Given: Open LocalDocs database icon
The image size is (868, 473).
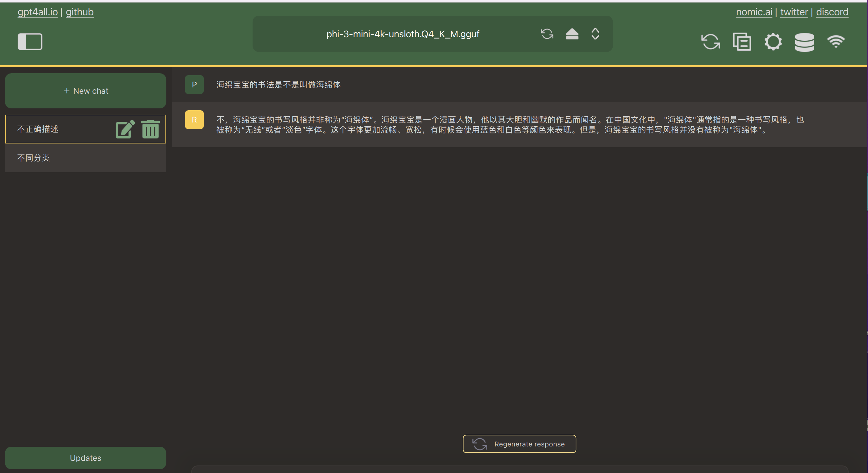Looking at the screenshot, I should 804,42.
